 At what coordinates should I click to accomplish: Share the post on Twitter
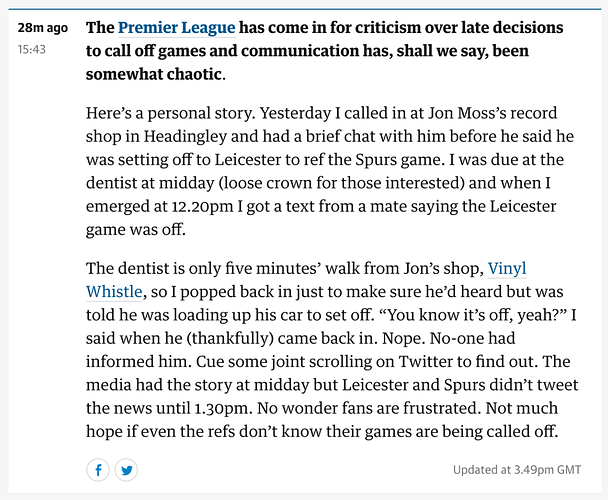tap(126, 469)
